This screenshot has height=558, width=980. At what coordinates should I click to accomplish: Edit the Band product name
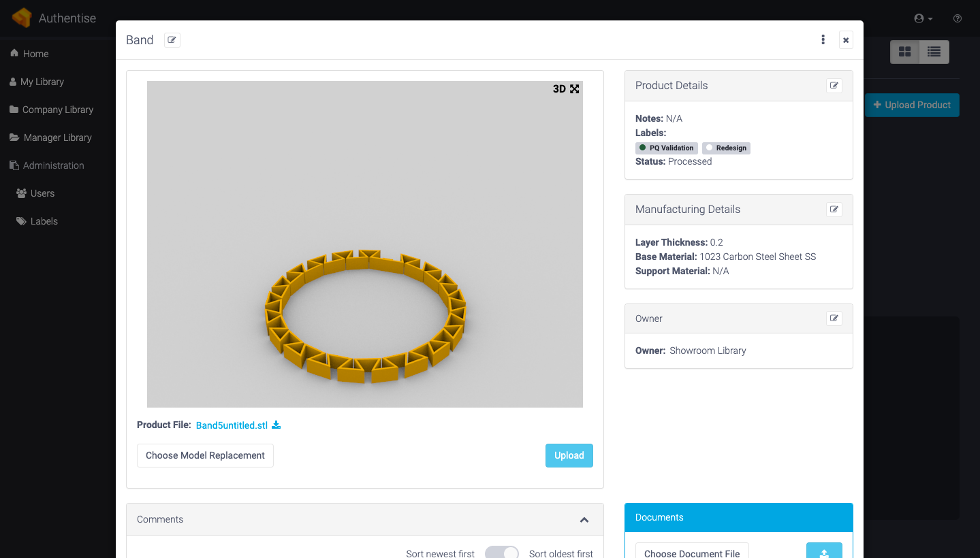click(172, 40)
